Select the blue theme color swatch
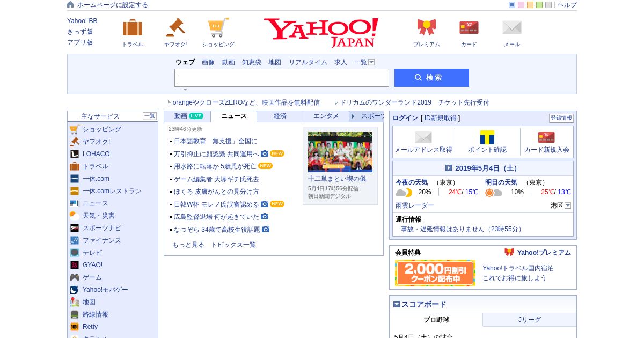 pos(512,5)
